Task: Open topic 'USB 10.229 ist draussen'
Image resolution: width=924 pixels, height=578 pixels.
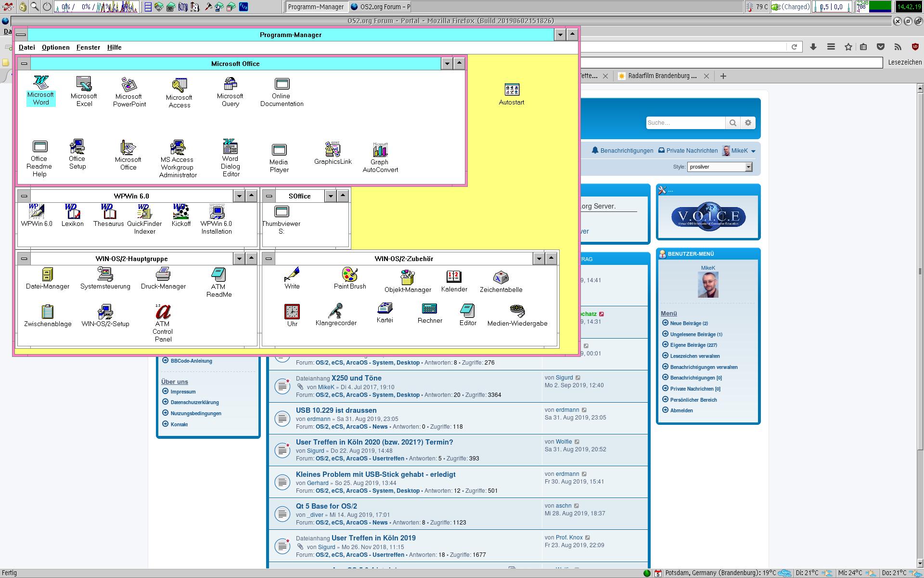Action: [336, 410]
